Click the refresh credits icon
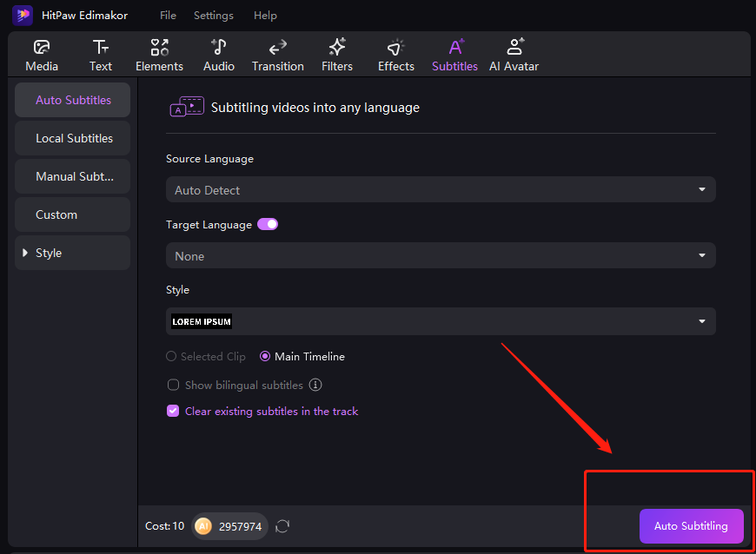This screenshot has height=554, width=756. pyautogui.click(x=282, y=526)
